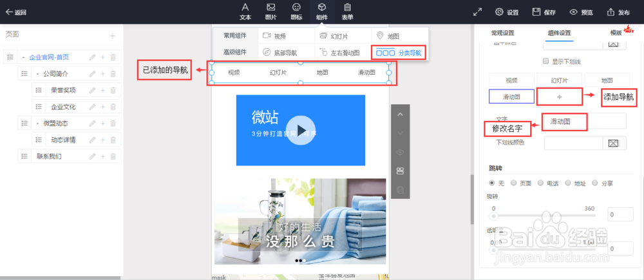Viewport: 644px width, 280px height.
Task: Open the 文本 text tool
Action: tap(245, 12)
